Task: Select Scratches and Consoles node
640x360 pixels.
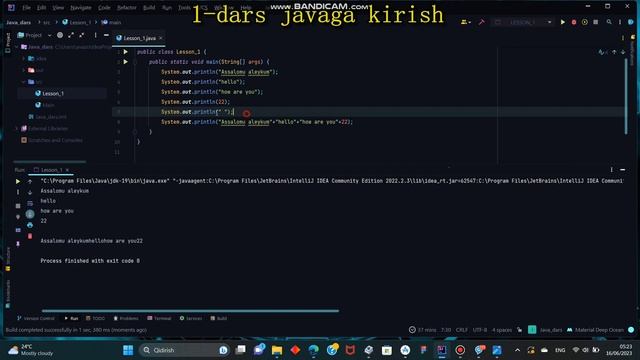Action: [52, 140]
